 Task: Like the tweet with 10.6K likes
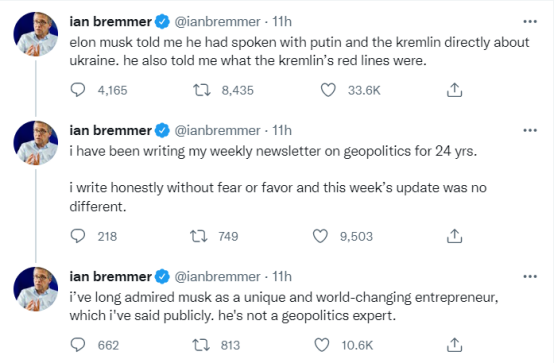click(322, 345)
